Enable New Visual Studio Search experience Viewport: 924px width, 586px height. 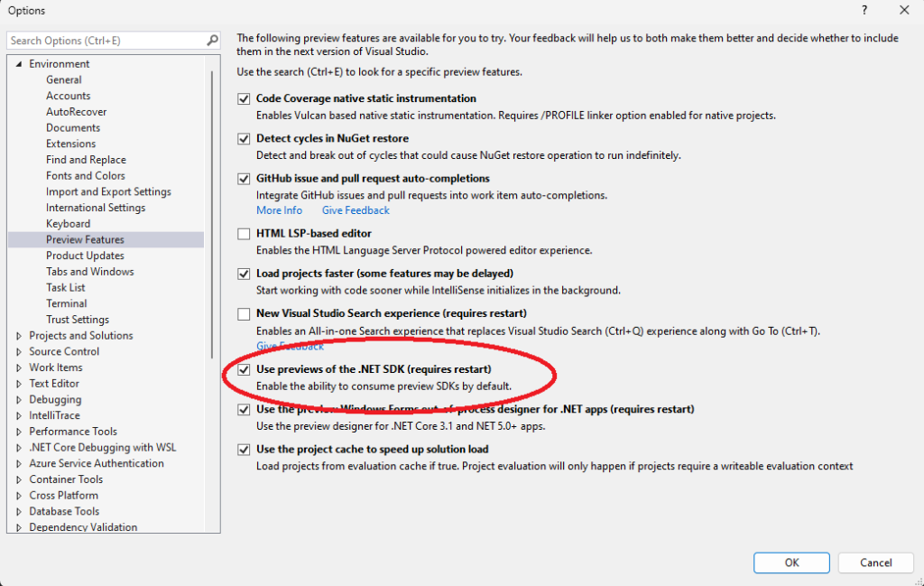click(243, 313)
